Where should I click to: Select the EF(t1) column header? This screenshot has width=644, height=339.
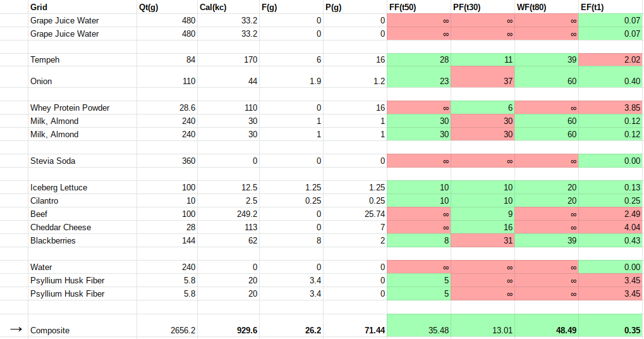(594, 7)
